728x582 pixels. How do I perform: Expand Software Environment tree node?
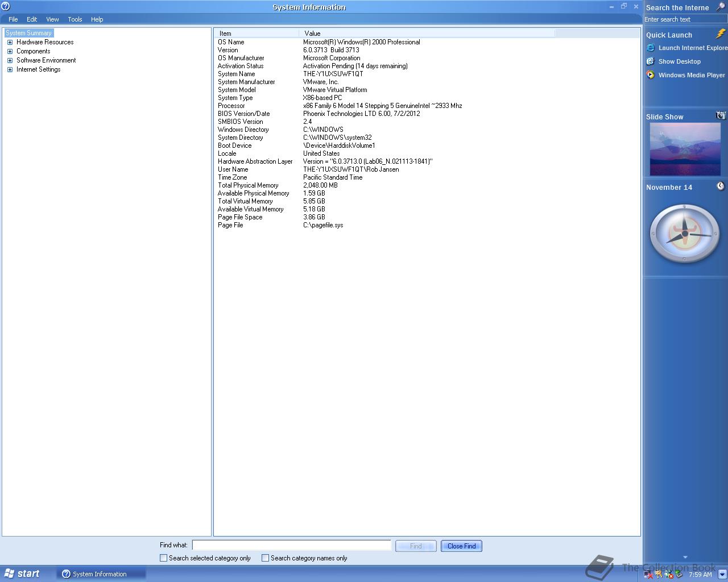pos(10,60)
